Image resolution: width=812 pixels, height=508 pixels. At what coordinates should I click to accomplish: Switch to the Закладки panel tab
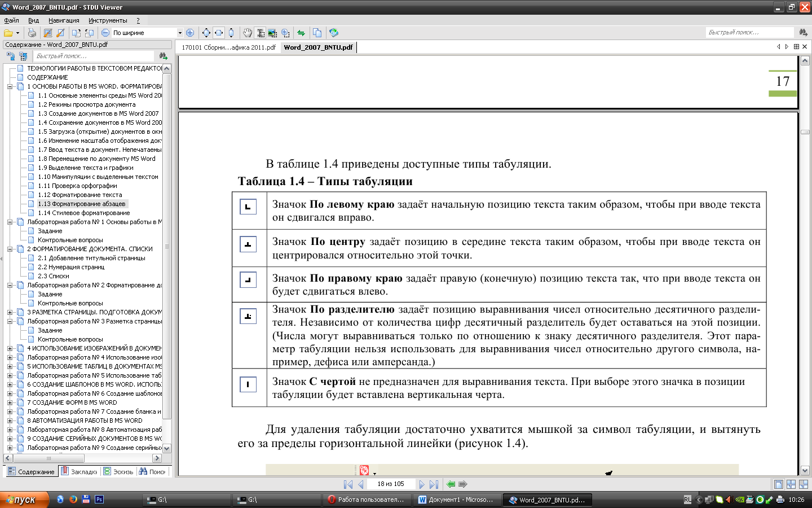(80, 471)
